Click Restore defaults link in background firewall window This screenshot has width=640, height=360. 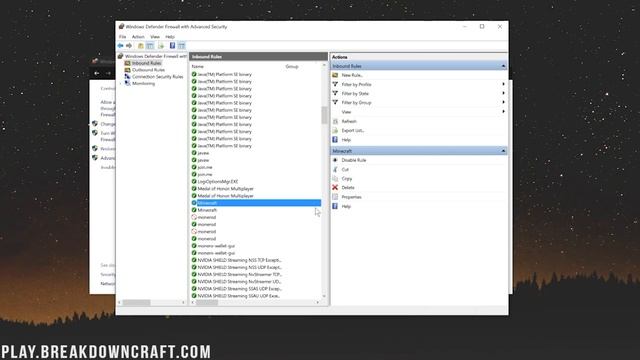[108, 149]
